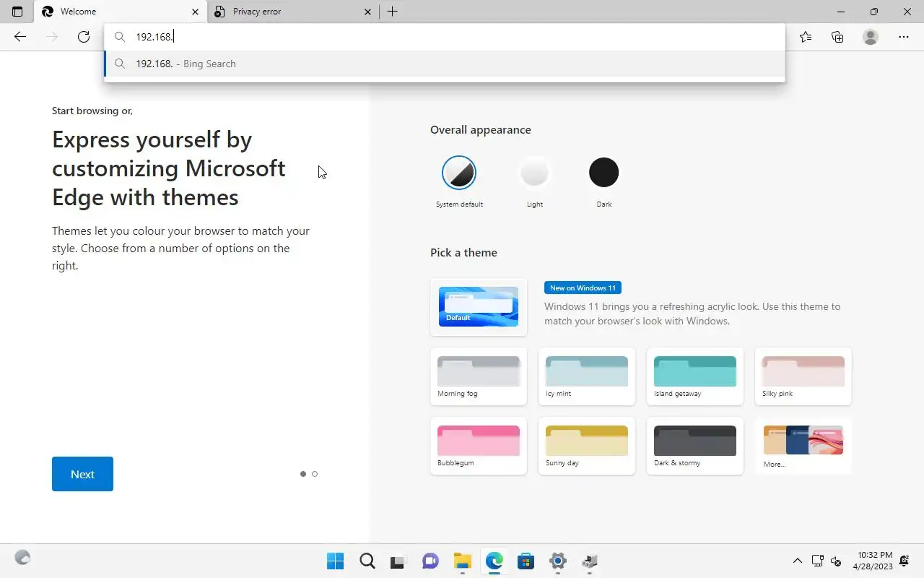This screenshot has height=578, width=924.
Task: Pick the Icy mint theme
Action: [587, 376]
